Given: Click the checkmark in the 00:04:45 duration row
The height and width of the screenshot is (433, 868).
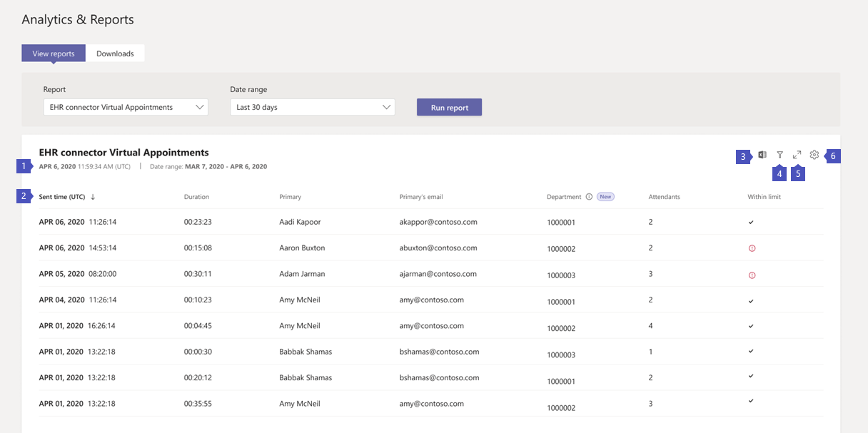Looking at the screenshot, I should [x=751, y=326].
